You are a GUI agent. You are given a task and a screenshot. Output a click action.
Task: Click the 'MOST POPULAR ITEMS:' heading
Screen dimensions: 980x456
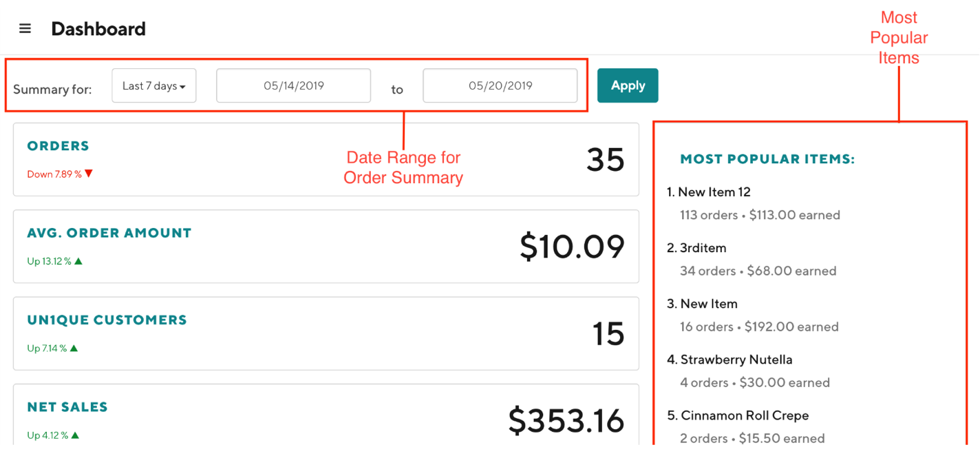point(767,159)
